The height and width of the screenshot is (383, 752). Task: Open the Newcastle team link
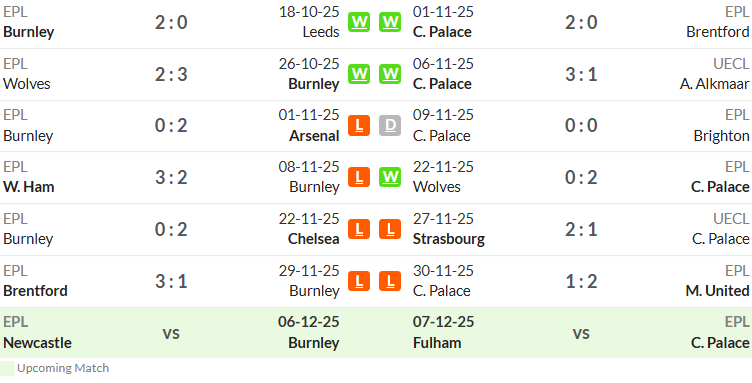coord(37,343)
